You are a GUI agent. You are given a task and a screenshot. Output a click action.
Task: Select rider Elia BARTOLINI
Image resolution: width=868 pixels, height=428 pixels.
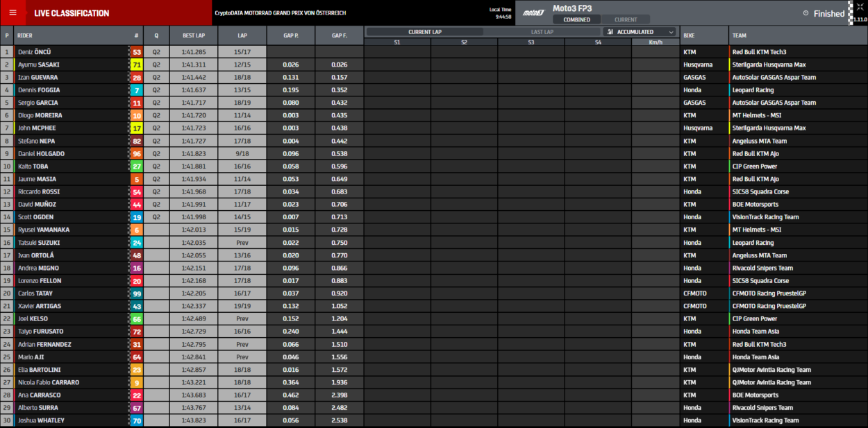(40, 370)
